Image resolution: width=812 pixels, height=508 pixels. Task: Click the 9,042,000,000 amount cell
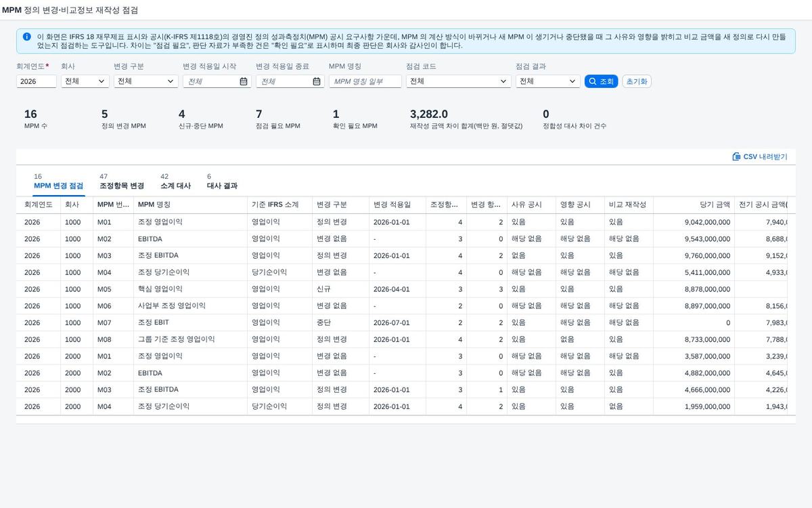pyautogui.click(x=694, y=222)
